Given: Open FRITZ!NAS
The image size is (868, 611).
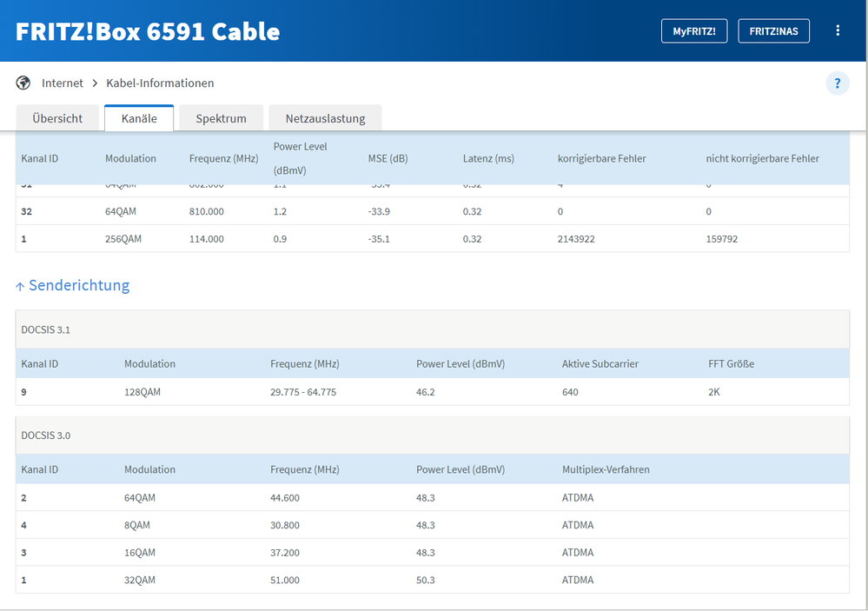Looking at the screenshot, I should 774,31.
